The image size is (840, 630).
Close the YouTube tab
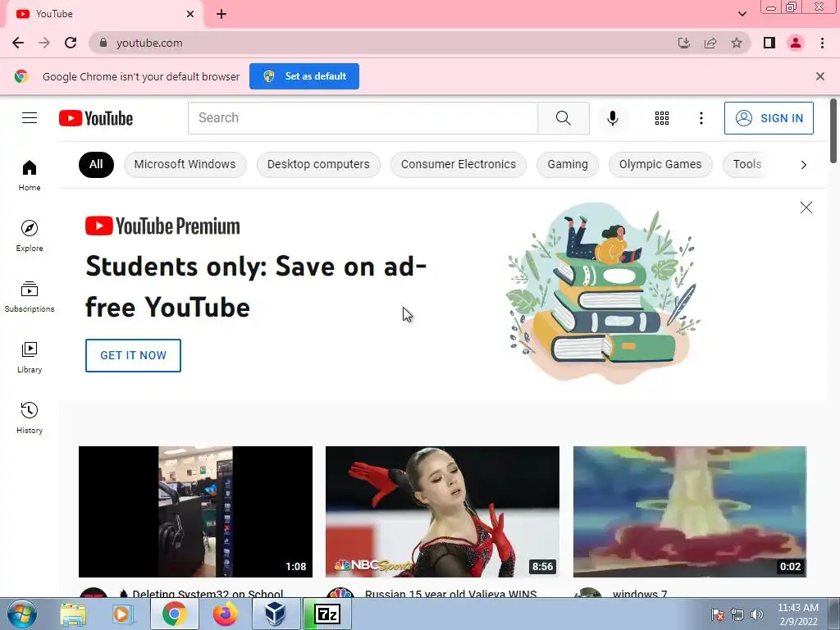coord(190,14)
